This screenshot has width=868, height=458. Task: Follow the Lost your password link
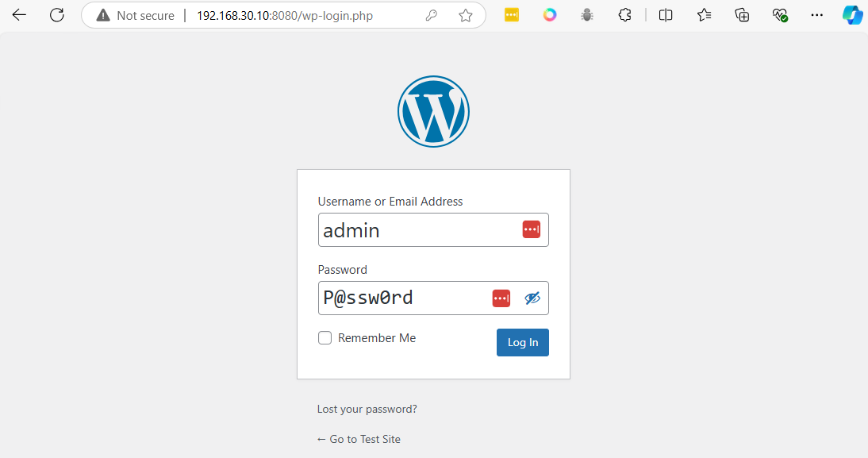pos(367,410)
